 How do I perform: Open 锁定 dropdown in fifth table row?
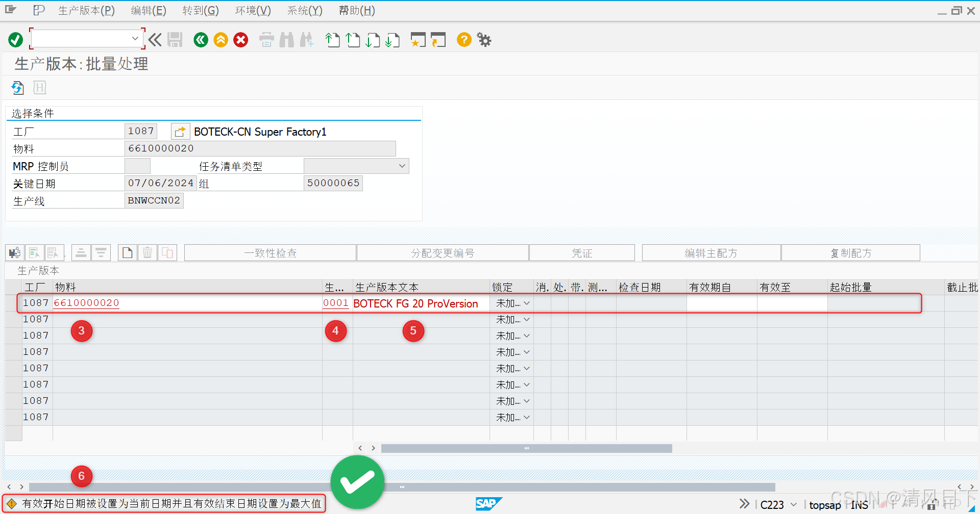(x=527, y=369)
